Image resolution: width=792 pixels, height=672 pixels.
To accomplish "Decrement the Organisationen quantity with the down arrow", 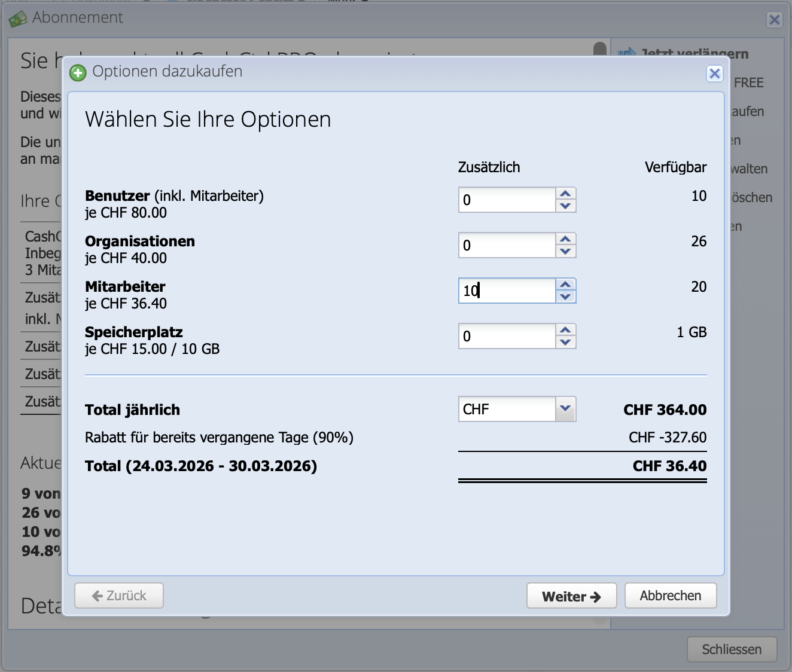I will 566,250.
